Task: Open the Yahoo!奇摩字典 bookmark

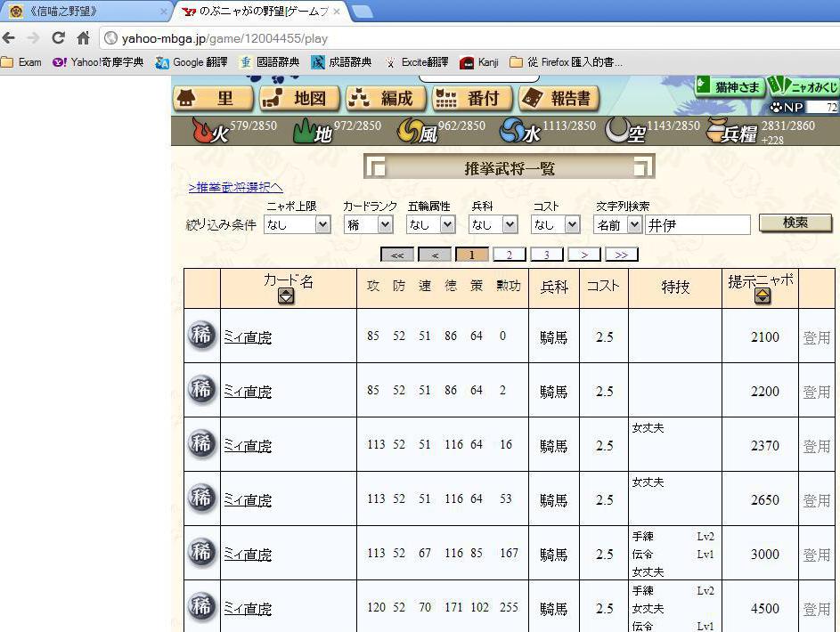Action: pyautogui.click(x=98, y=62)
